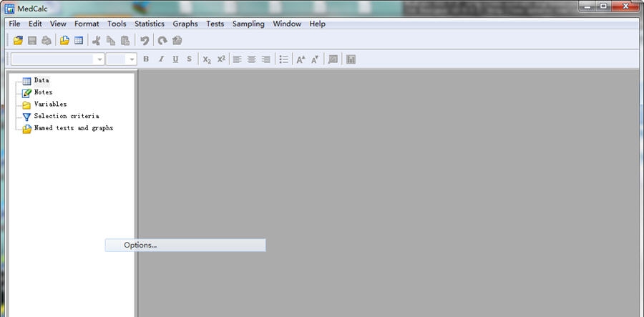Open the Format menu
Screen dimensions: 644x317
point(87,24)
